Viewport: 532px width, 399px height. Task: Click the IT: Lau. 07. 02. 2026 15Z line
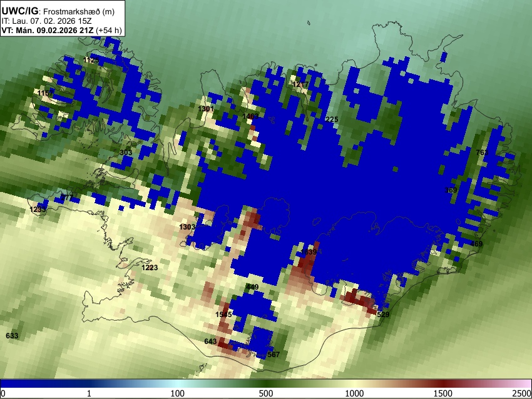pyautogui.click(x=46, y=21)
